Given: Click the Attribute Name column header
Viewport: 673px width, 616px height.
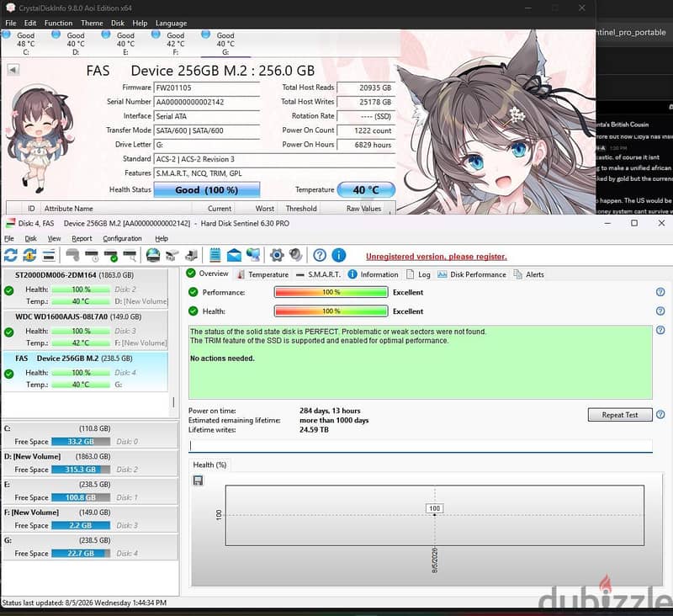Looking at the screenshot, I should [116, 208].
